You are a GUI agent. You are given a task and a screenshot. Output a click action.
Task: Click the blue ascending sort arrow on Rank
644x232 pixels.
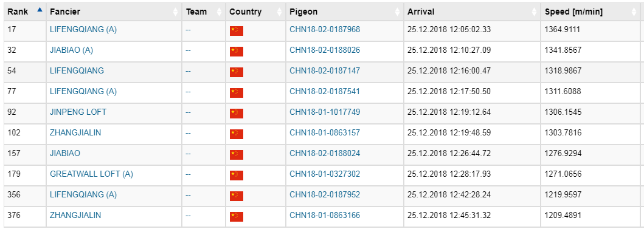(40, 10)
